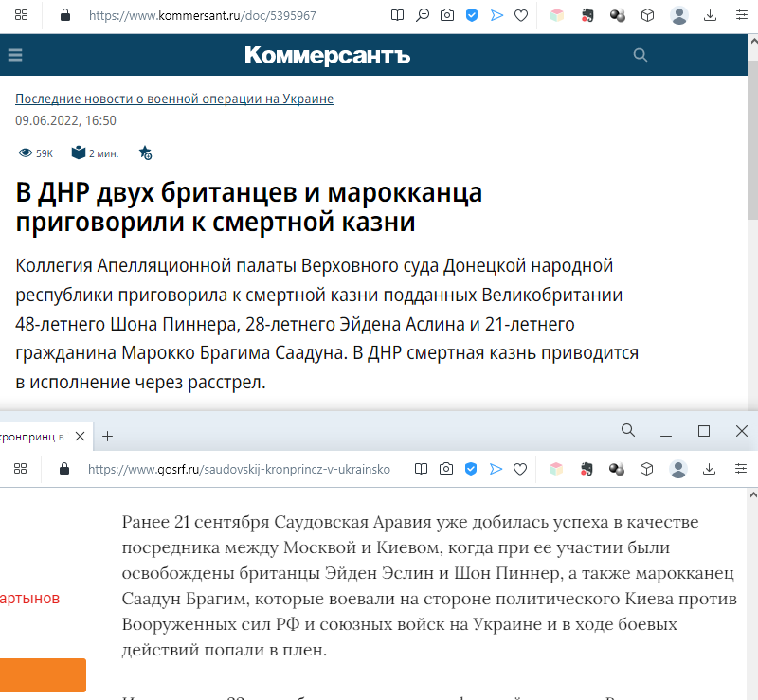Take snapshot with camera icon in Kommersant window
The height and width of the screenshot is (700, 758).
click(x=447, y=15)
